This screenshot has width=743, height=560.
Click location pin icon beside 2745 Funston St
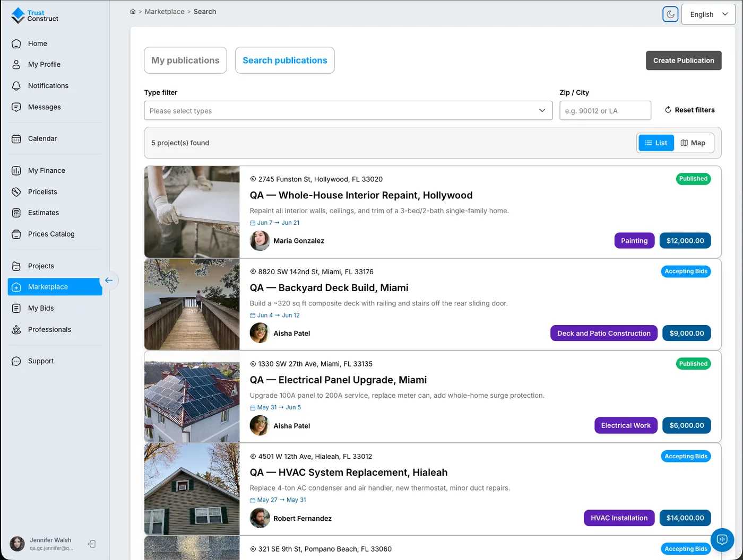coord(253,179)
